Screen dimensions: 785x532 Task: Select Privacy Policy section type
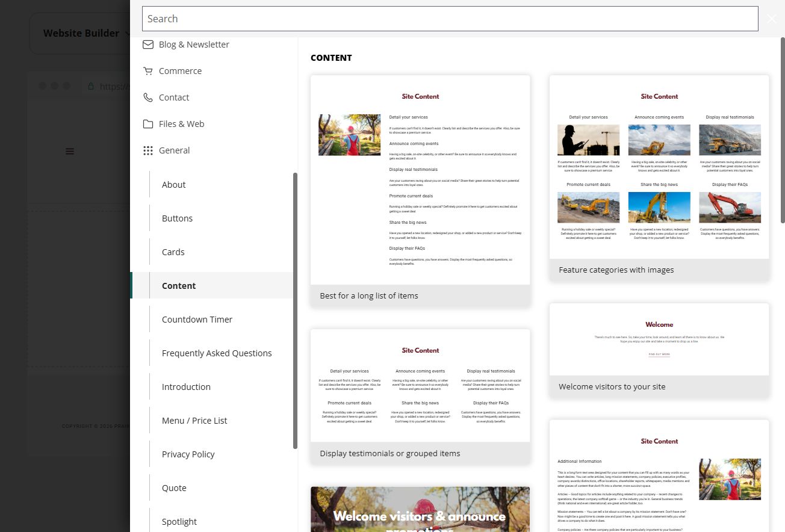[188, 454]
